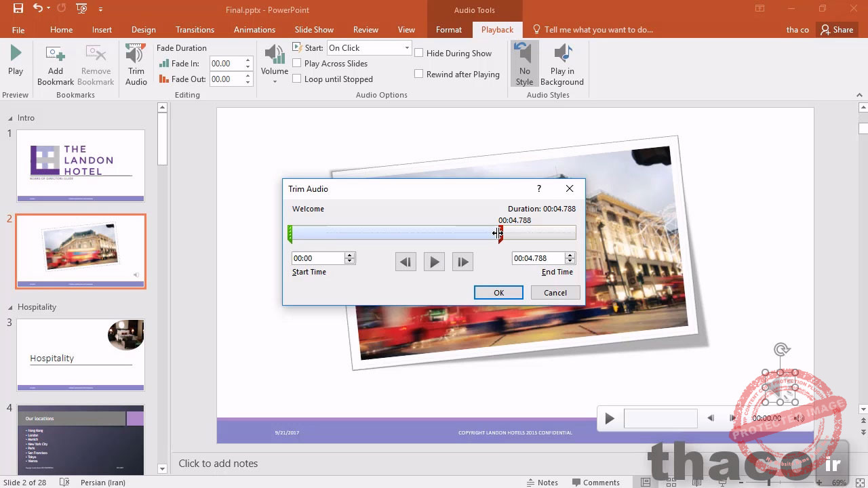Open the File tab
The height and width of the screenshot is (488, 868).
(18, 30)
